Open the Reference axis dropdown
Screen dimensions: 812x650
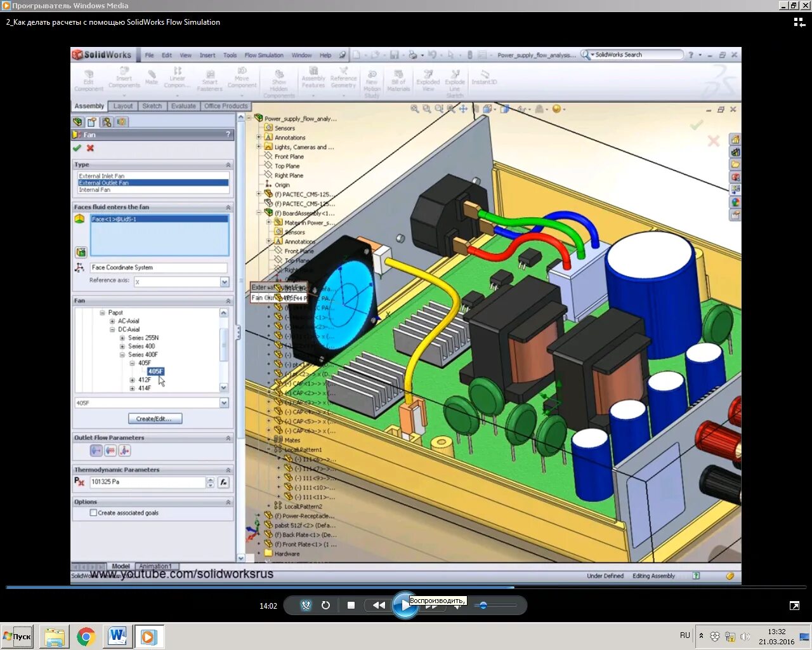coord(225,282)
